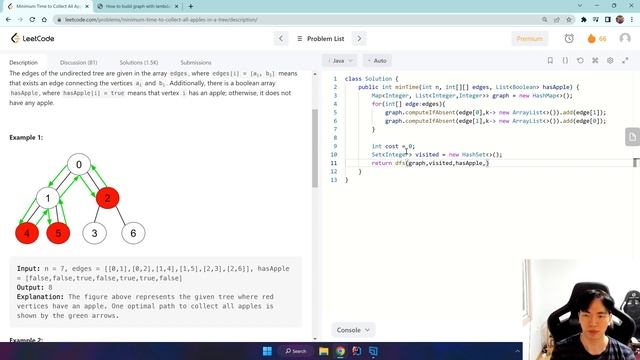The width and height of the screenshot is (640, 360).
Task: Click red tree node 2 in diagram
Action: point(108,198)
